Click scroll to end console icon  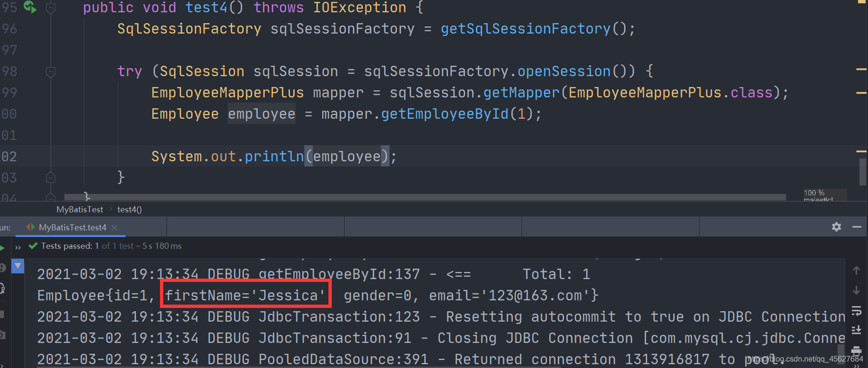click(856, 330)
